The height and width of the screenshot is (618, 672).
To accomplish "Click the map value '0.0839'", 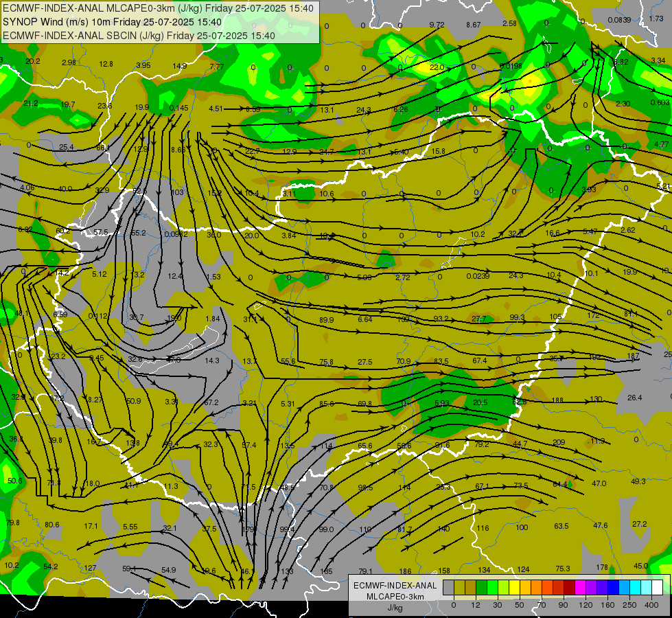I will click(x=619, y=20).
